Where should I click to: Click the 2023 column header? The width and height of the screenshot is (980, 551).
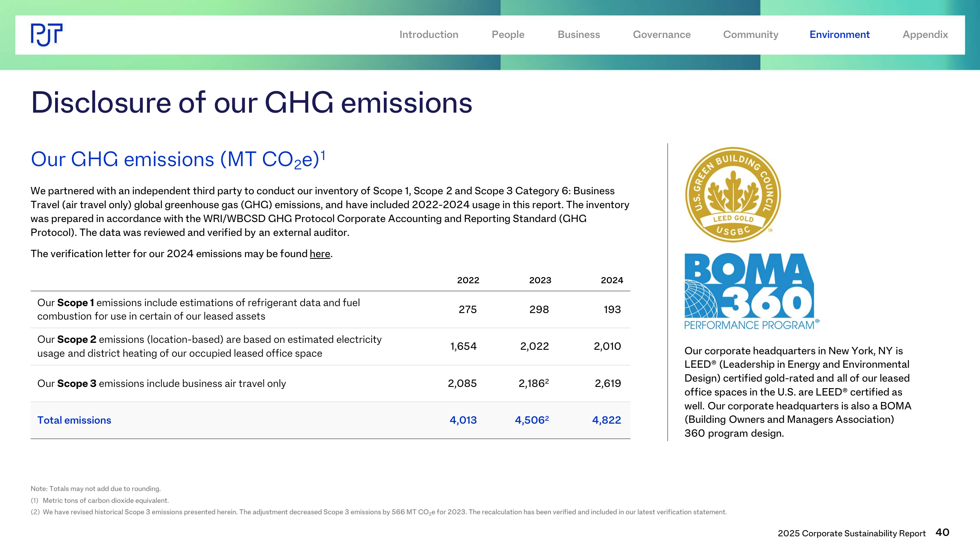point(540,280)
